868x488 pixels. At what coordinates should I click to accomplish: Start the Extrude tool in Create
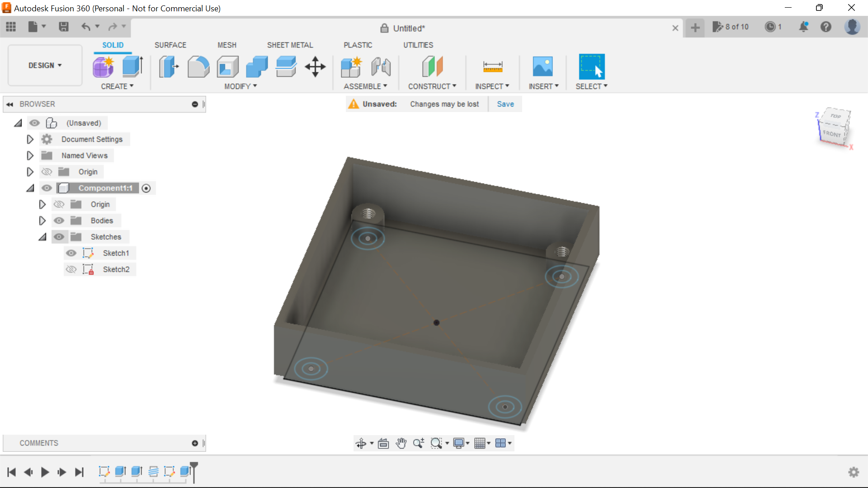tap(133, 67)
